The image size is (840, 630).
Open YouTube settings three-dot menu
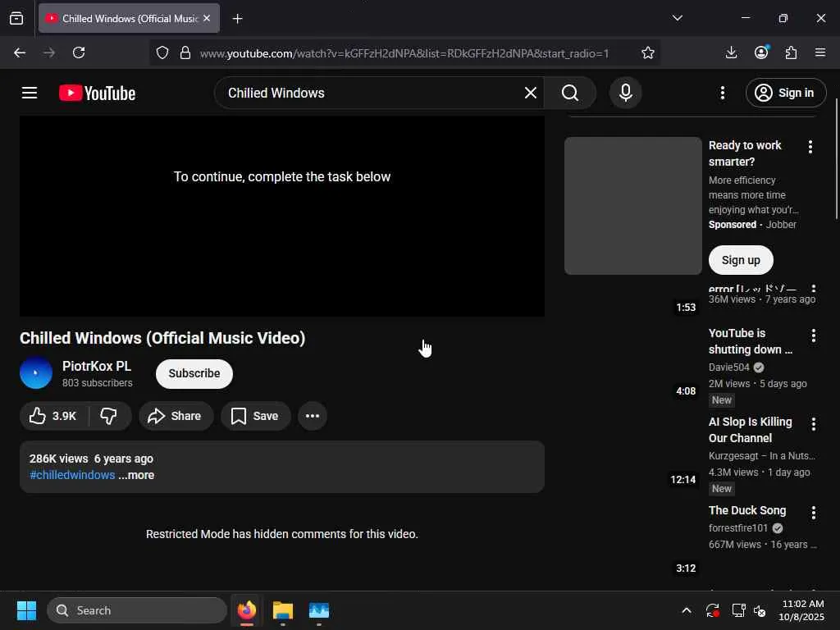(x=722, y=93)
